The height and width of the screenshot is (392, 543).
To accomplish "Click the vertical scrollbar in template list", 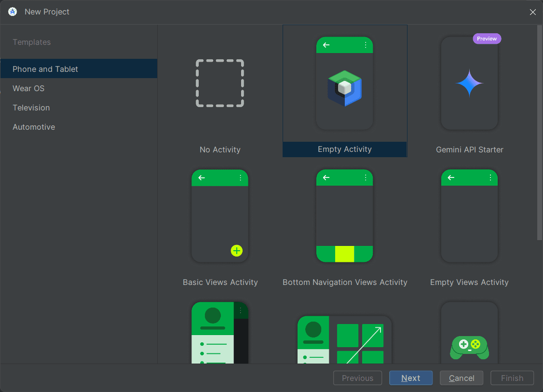I will click(539, 133).
